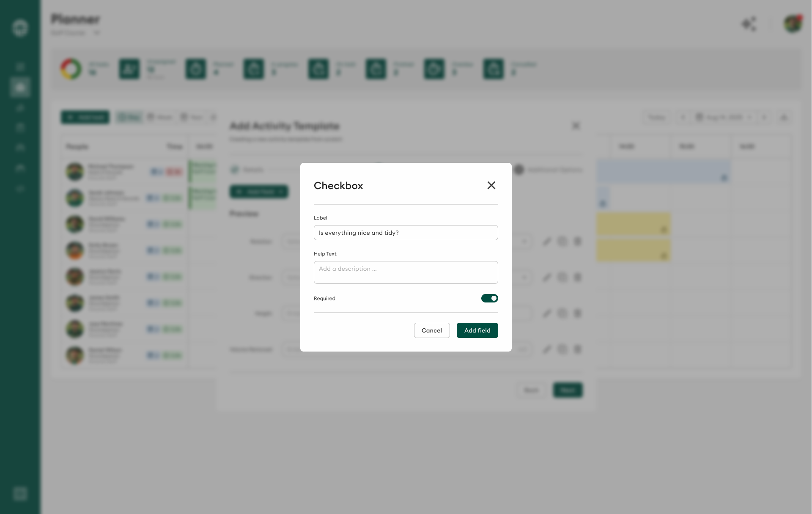
Task: Toggle the Additional Options switch
Action: (519, 170)
